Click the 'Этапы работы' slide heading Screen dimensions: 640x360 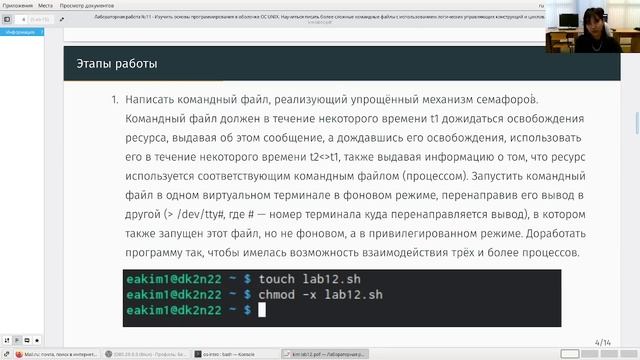[x=117, y=64]
